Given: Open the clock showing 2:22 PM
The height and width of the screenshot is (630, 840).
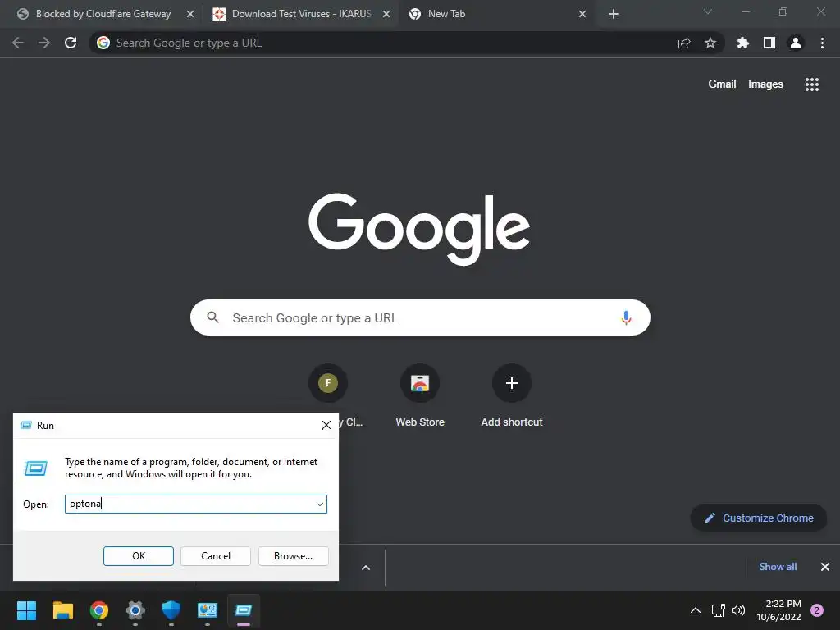Looking at the screenshot, I should tap(779, 610).
